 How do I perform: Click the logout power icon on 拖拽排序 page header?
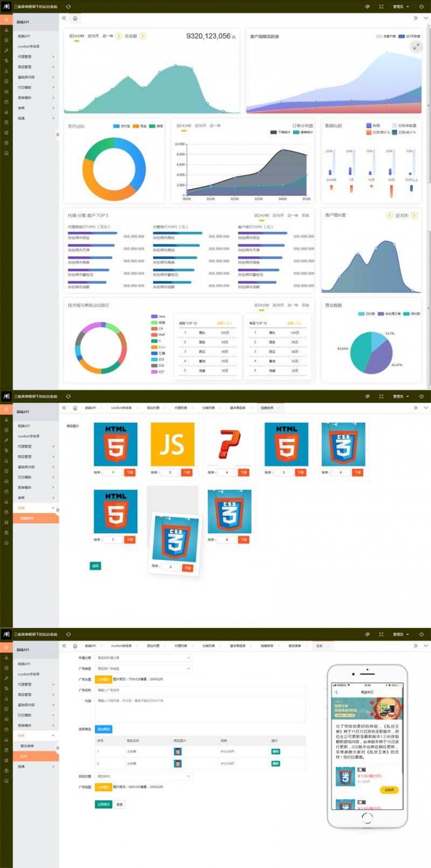[x=421, y=396]
